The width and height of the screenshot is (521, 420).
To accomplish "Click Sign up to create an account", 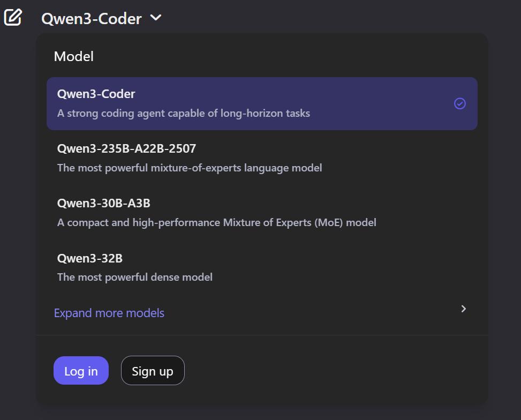I will (x=153, y=370).
